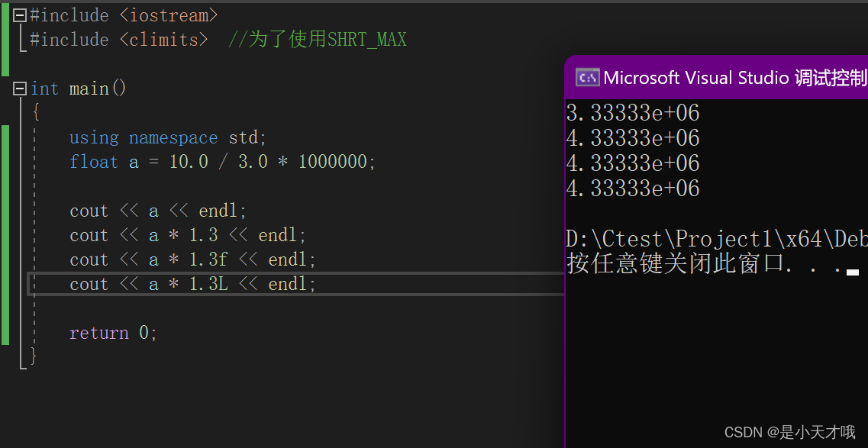Collapse the main() function fold marker
Viewport: 868px width, 448px height.
[x=19, y=89]
